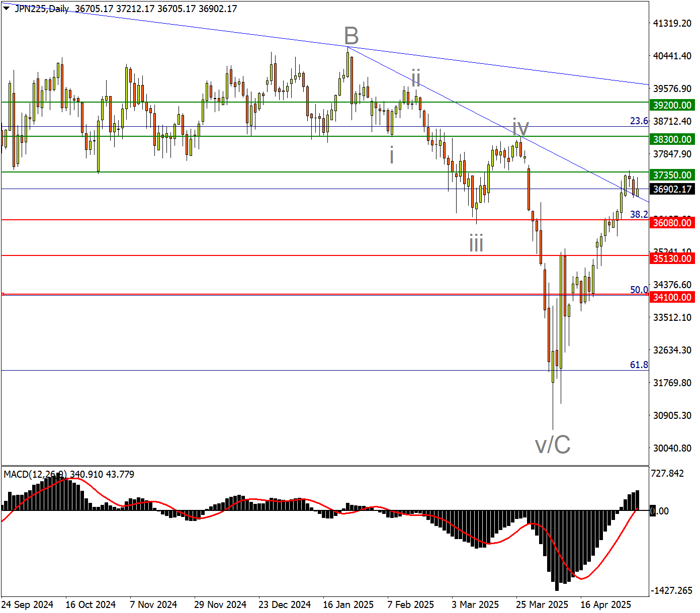Click the black 36902.17 current price tag
The image size is (700, 613).
tap(672, 189)
